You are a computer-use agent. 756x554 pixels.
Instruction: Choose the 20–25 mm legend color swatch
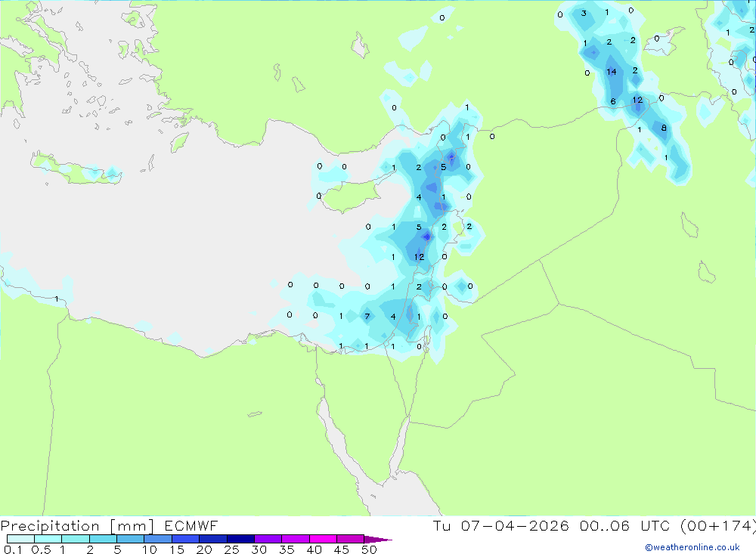click(213, 539)
